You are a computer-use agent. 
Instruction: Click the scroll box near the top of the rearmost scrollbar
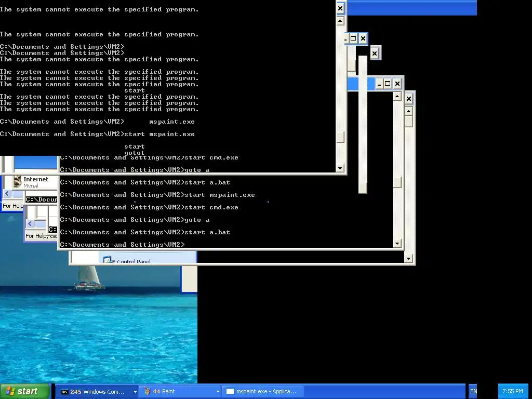point(409,122)
